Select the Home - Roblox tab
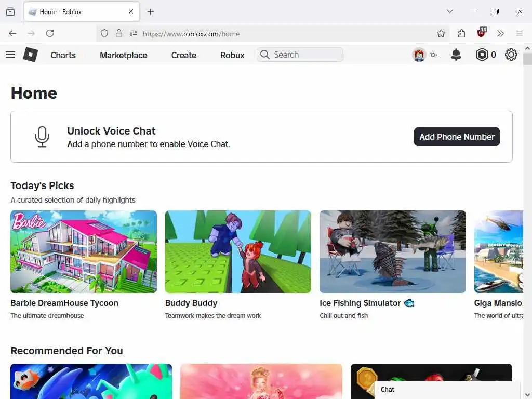Screen dimensions: 532x399 (82, 11)
